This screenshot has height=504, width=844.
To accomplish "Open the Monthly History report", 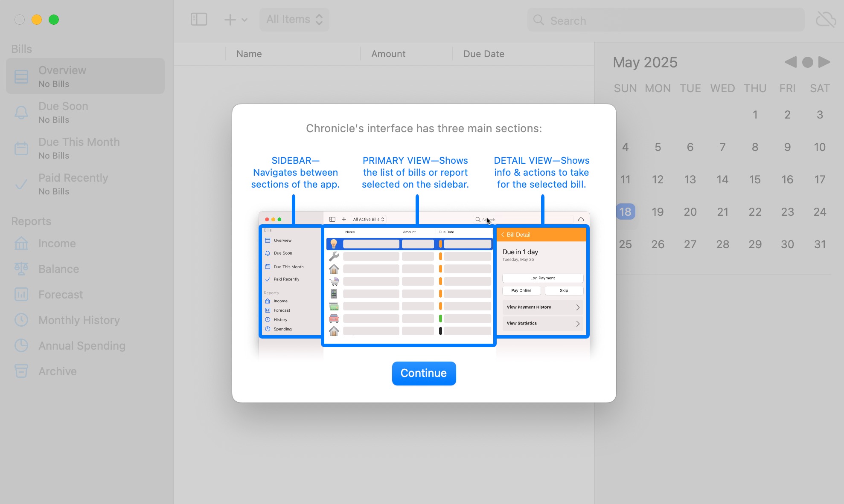I will pyautogui.click(x=85, y=320).
